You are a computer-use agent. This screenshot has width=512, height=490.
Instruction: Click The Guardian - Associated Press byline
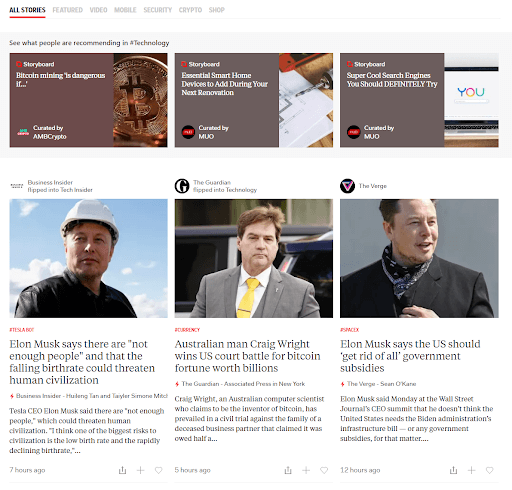243,384
